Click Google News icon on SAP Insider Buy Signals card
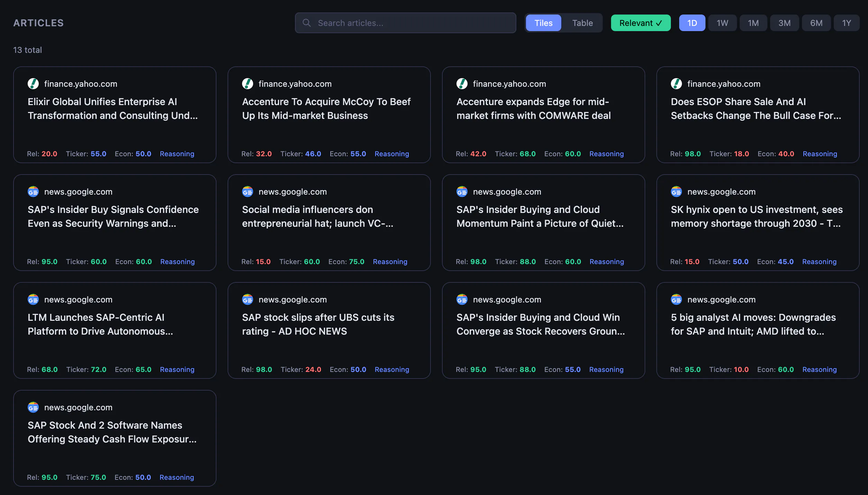The width and height of the screenshot is (868, 495). (x=33, y=192)
